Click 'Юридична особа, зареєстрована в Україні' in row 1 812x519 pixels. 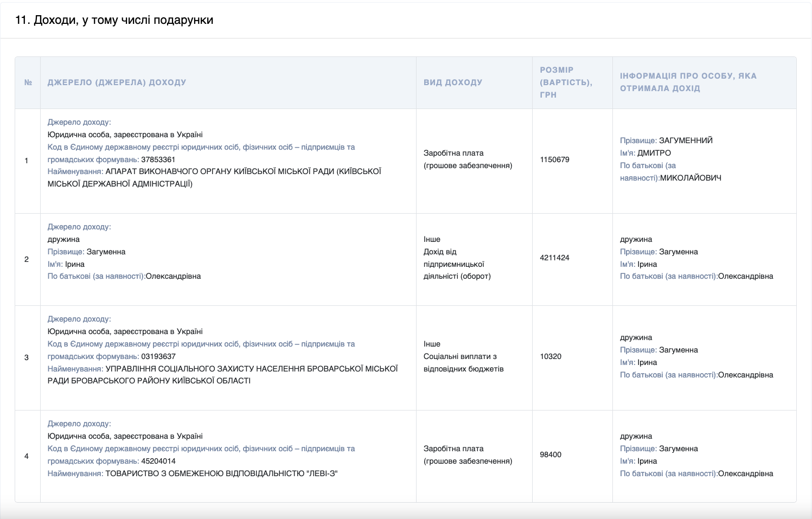click(x=125, y=134)
